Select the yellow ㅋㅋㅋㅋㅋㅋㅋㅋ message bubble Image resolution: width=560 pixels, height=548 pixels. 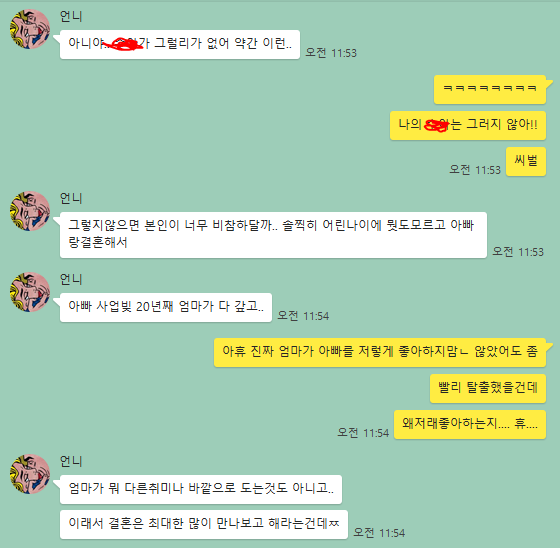pyautogui.click(x=490, y=89)
